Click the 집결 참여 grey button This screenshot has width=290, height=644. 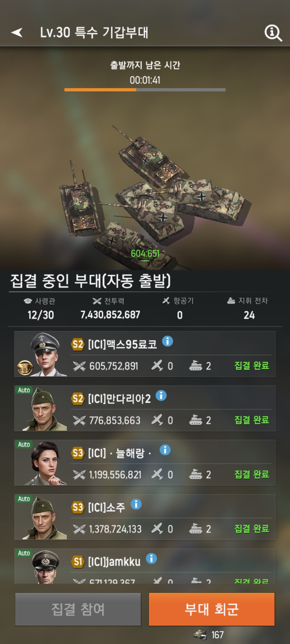coord(78,609)
